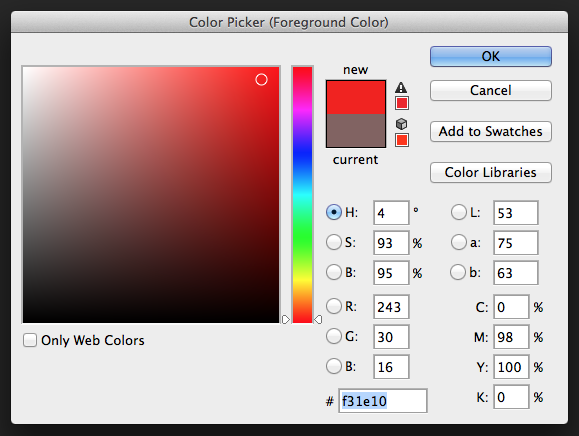This screenshot has width=579, height=436.
Task: Select the S saturation radio button
Action: click(334, 243)
